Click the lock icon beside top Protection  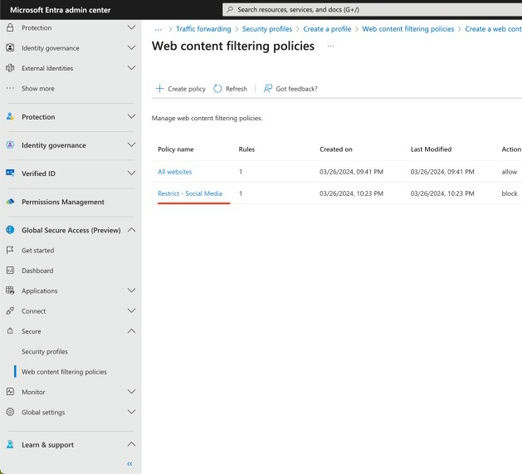tap(10, 28)
